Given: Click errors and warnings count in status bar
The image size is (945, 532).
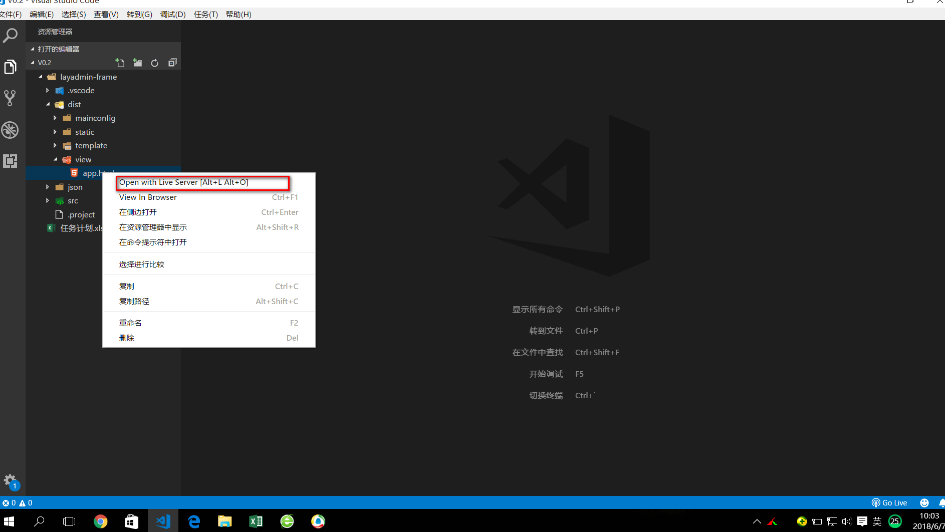Looking at the screenshot, I should pos(17,503).
